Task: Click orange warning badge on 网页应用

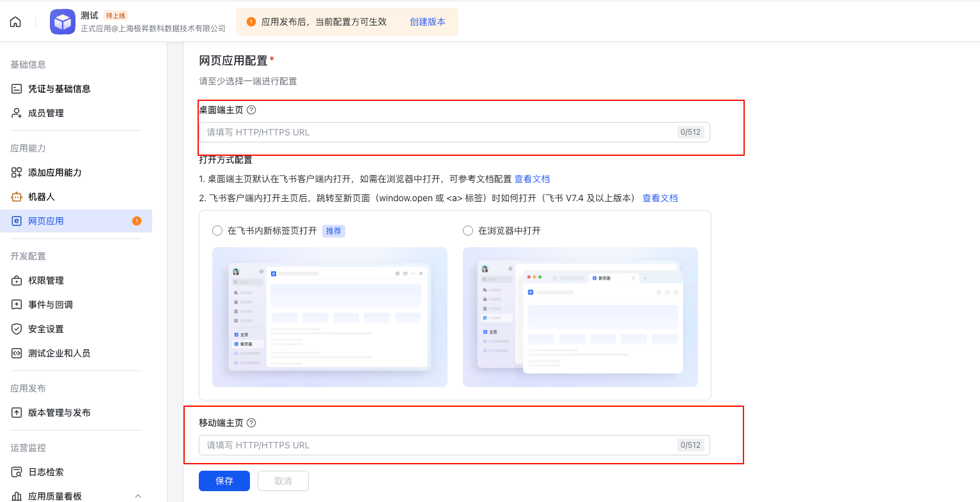Action: (137, 221)
